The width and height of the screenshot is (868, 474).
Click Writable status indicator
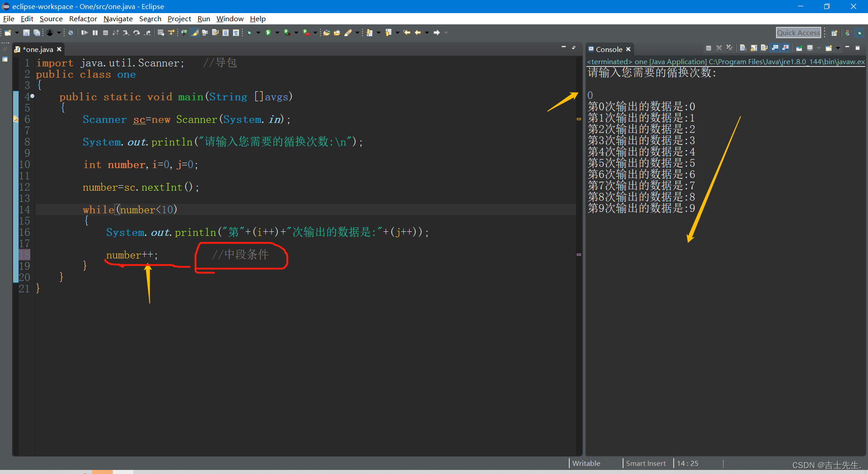point(586,463)
